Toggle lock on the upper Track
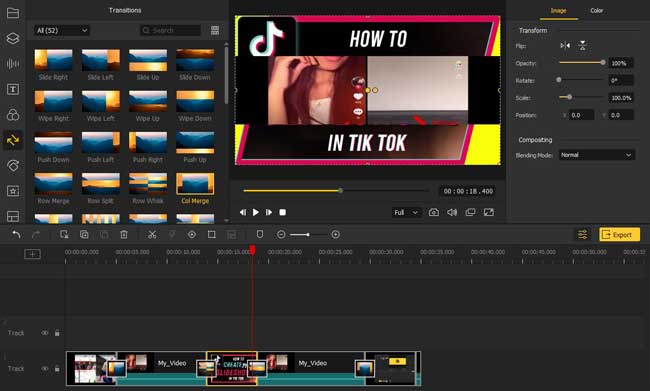 click(x=57, y=333)
